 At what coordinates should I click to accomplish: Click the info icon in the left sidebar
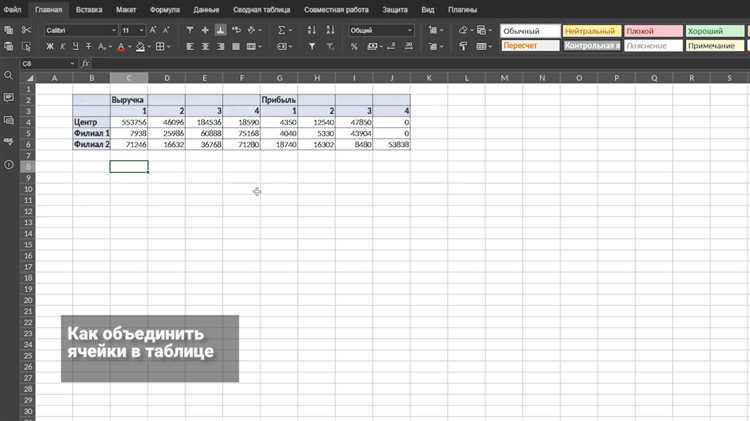[9, 165]
